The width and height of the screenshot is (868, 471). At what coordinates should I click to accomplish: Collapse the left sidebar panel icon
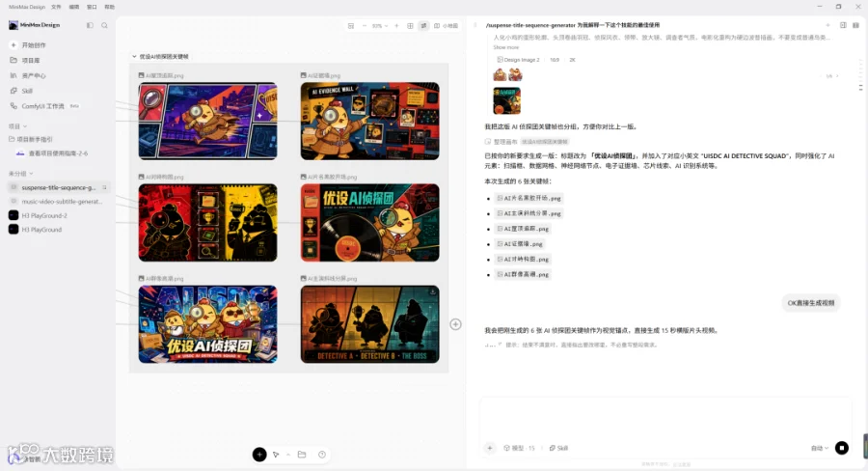click(x=90, y=25)
